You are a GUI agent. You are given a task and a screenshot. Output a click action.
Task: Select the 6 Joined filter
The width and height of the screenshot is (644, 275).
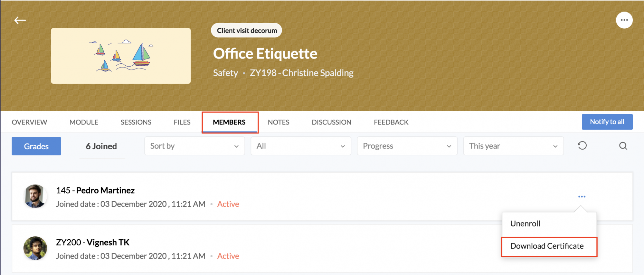[101, 146]
